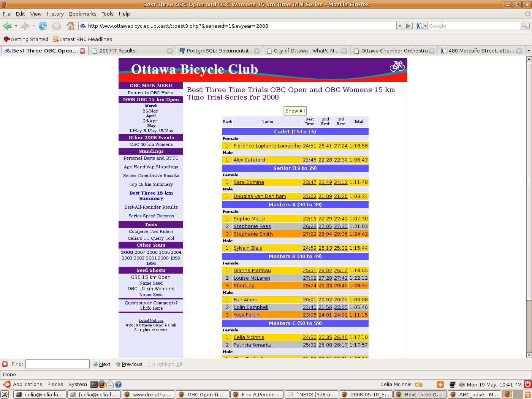
Task: Reload the current page
Action: [x=43, y=26]
